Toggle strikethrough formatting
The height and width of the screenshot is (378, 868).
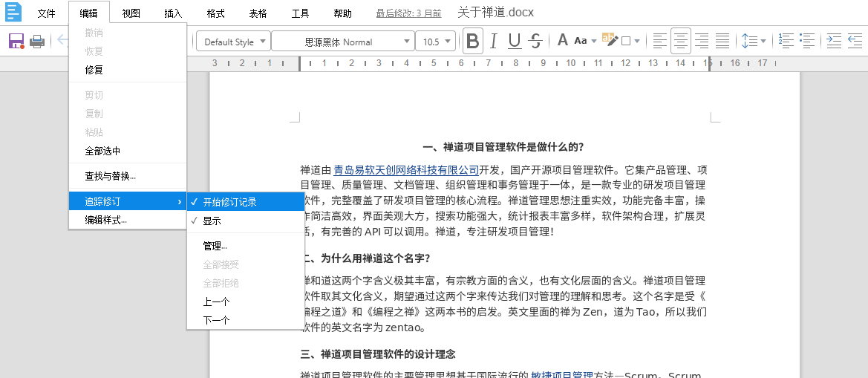click(535, 41)
